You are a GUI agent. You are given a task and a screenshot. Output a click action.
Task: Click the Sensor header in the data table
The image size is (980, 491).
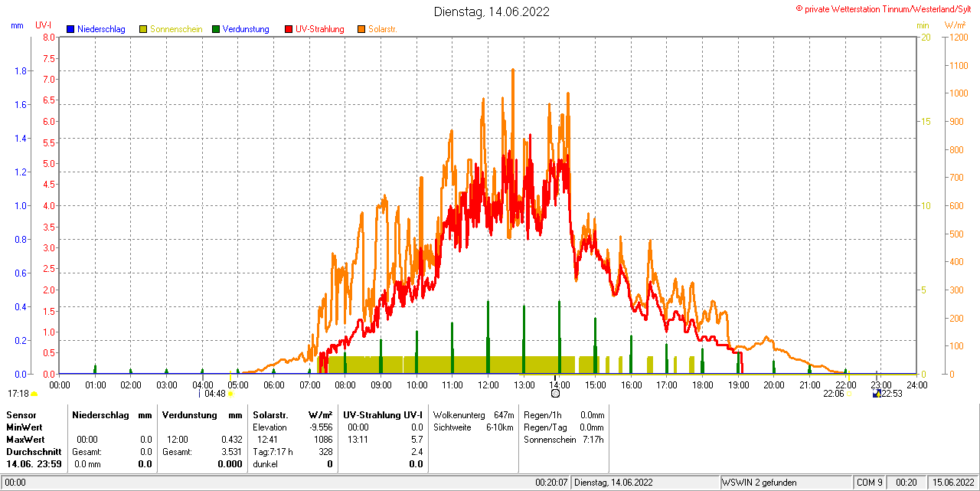tap(21, 414)
